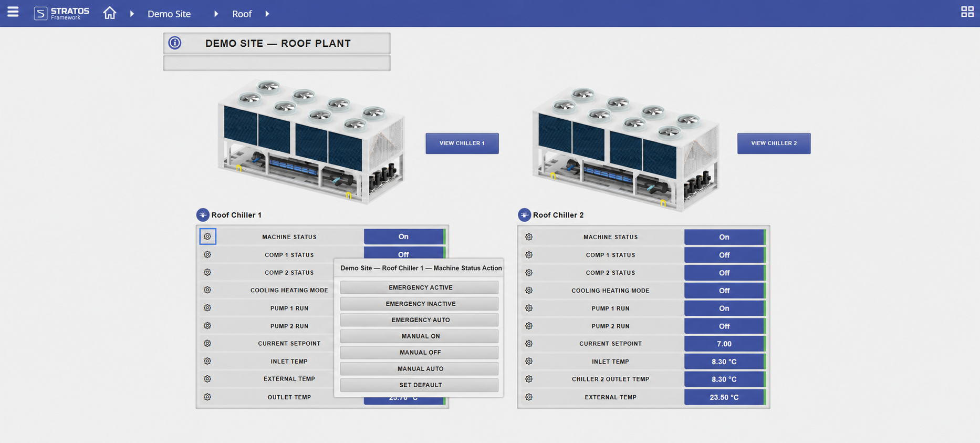980x443 pixels.
Task: Click the Chiller 2 unit image
Action: tap(625, 149)
